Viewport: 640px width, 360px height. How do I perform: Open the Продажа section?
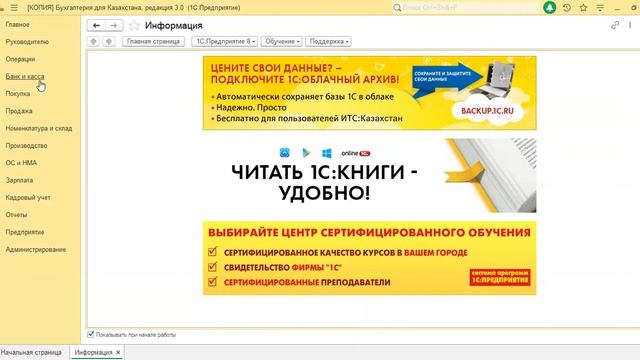click(x=19, y=111)
